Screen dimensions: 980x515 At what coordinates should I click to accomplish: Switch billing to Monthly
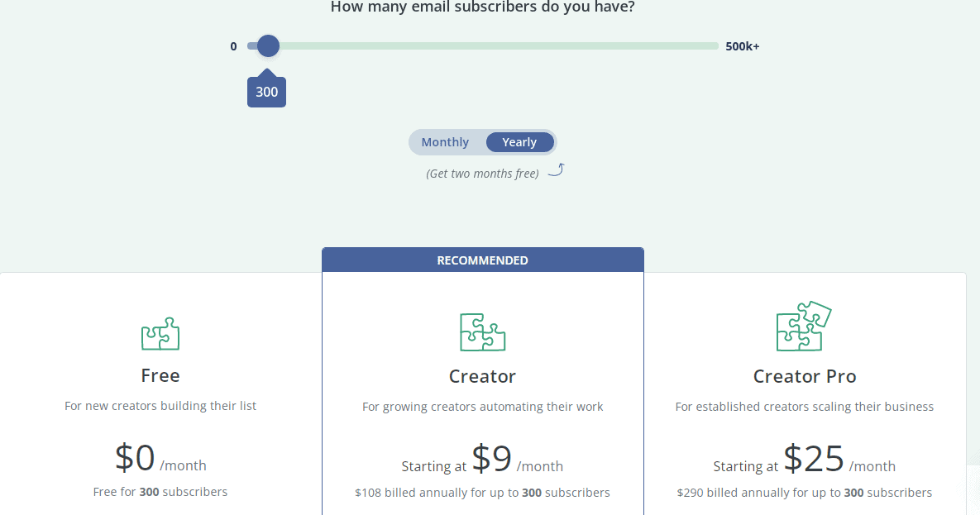[445, 141]
